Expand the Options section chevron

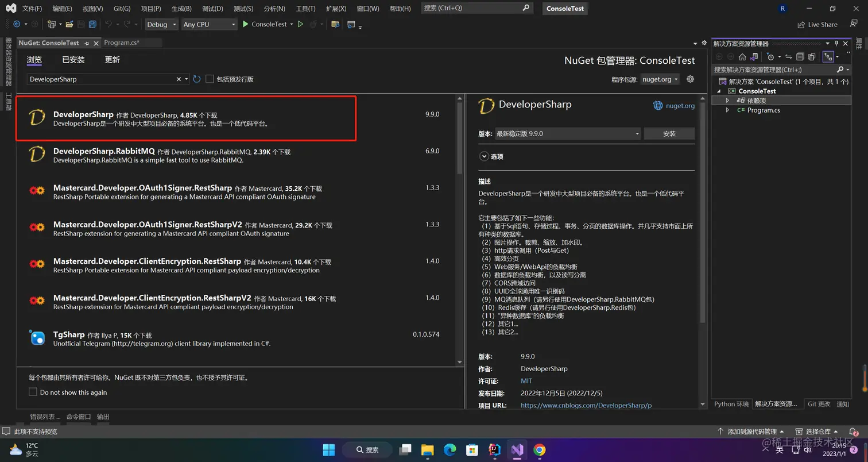pos(485,156)
